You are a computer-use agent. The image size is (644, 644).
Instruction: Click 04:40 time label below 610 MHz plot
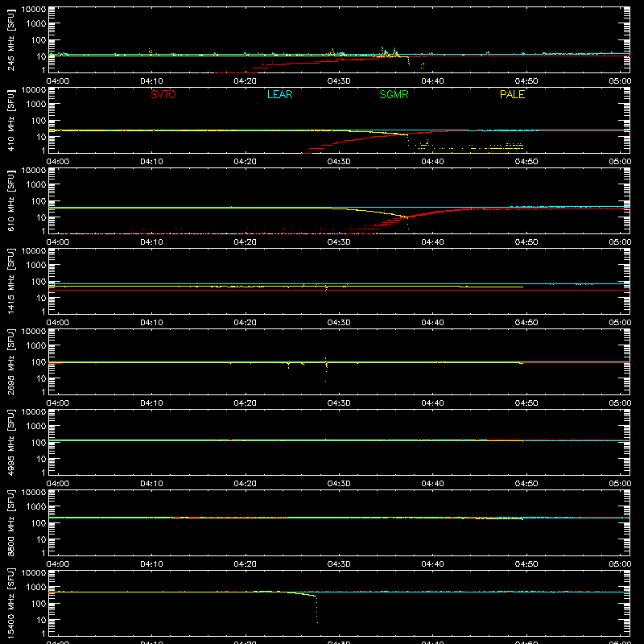[x=432, y=242]
